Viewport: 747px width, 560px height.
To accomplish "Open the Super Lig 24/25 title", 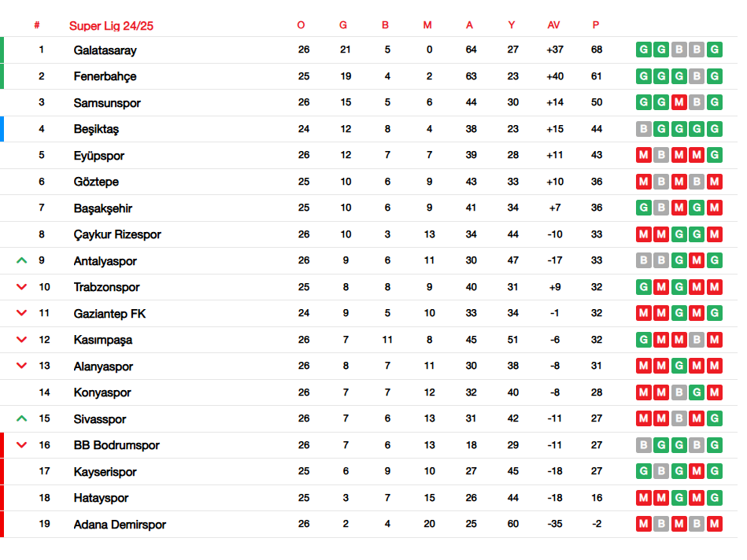I will tap(111, 26).
